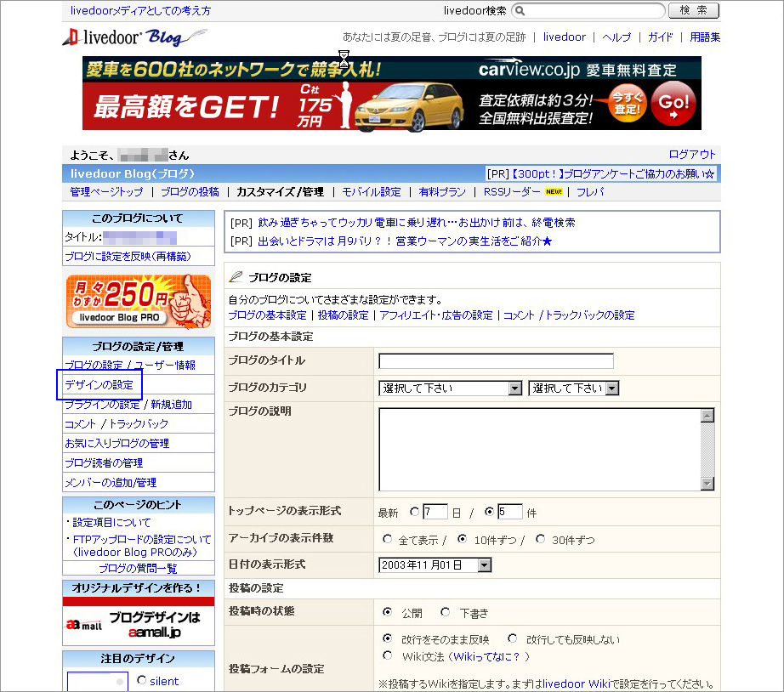
Task: Open livedoorメディアとしての考え方 link
Action: [140, 10]
